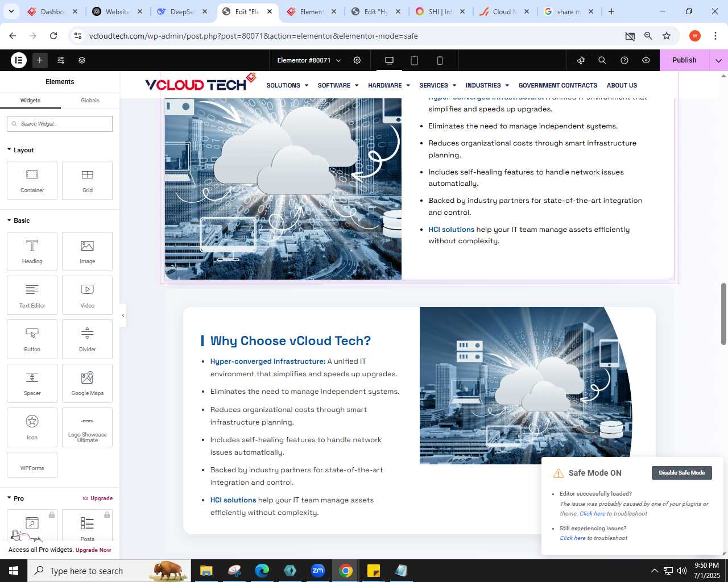Open GOVERNMENT CONTRACTS menu item
This screenshot has height=582, width=728.
pos(558,85)
